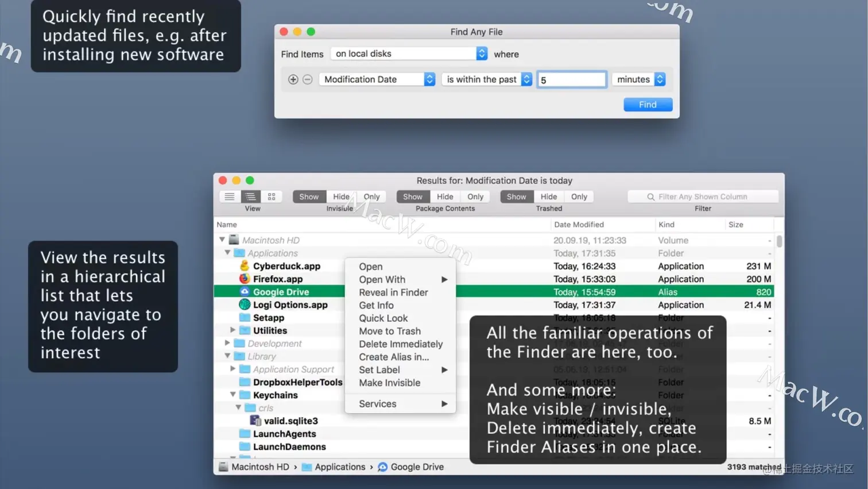Image resolution: width=868 pixels, height=489 pixels.
Task: Click the results list vertical scrollbar
Action: point(779,241)
